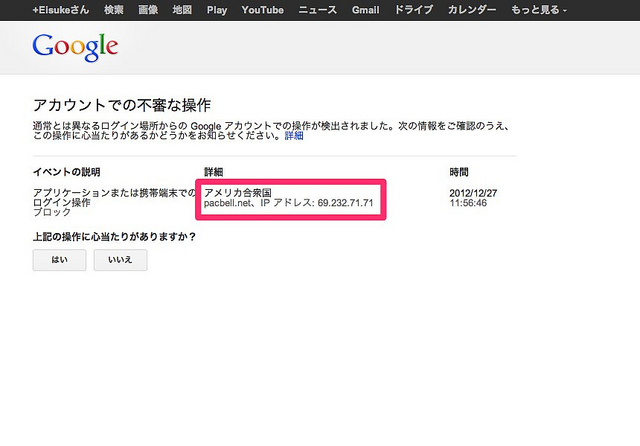Open カレンダー from the top bar
Viewport: 640px width, 446px height.
pos(472,10)
